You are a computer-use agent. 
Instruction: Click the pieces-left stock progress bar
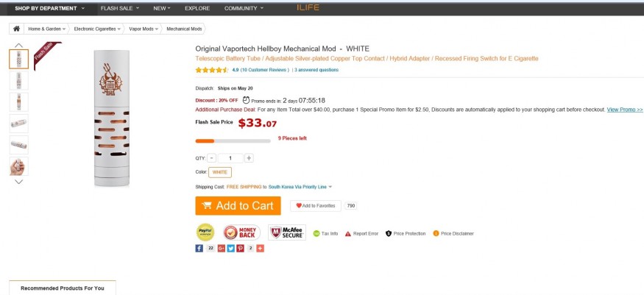232,140
